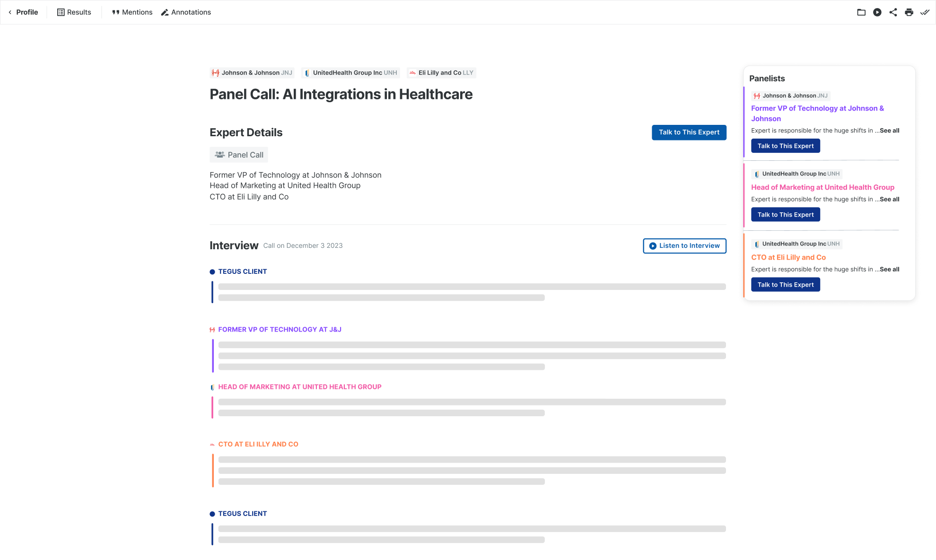The width and height of the screenshot is (936, 560).
Task: Share this transcript via share icon
Action: (x=893, y=12)
